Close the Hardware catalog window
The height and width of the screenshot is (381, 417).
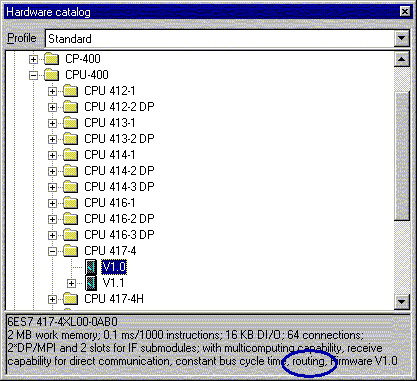pyautogui.click(x=405, y=12)
